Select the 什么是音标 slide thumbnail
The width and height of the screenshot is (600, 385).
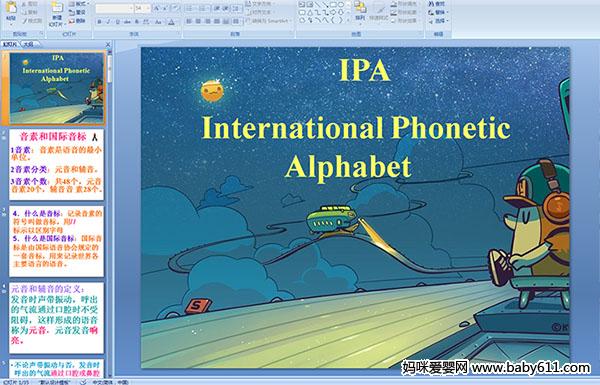tap(57, 241)
